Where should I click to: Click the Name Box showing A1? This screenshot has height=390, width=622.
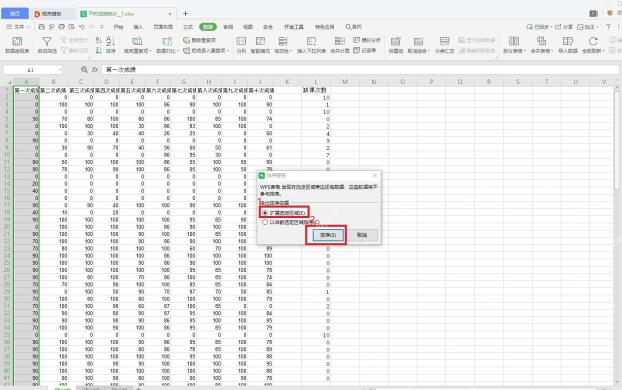coord(31,69)
